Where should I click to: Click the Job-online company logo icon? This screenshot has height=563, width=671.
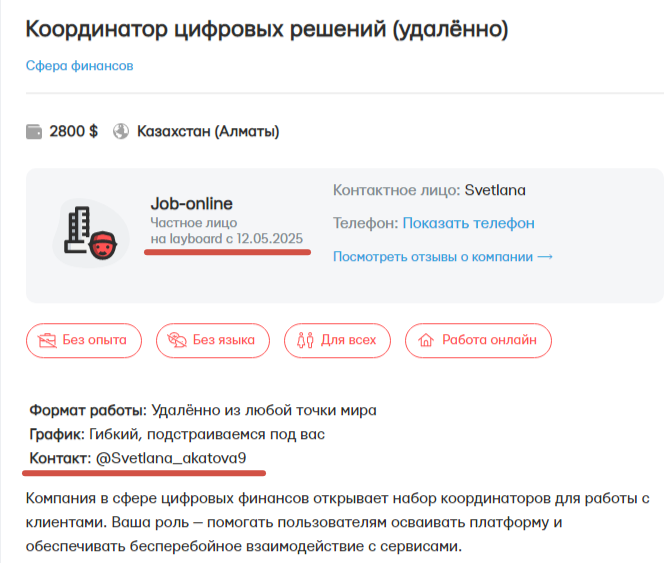pos(88,234)
